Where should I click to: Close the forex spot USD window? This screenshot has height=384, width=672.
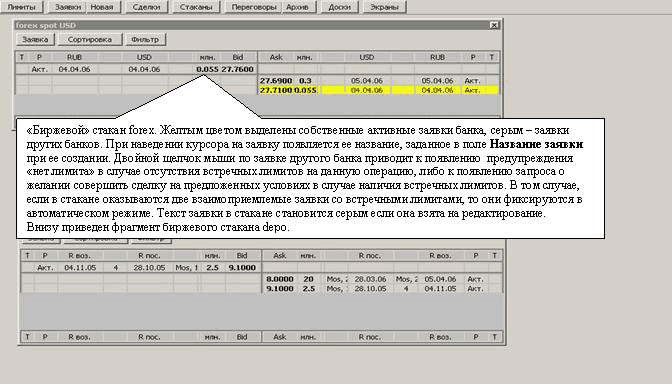(x=494, y=25)
